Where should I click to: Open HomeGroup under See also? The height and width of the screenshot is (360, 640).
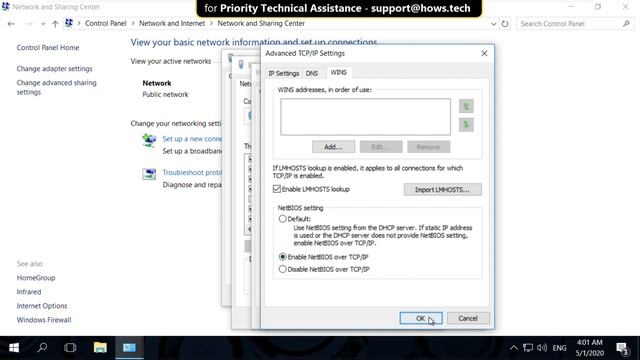(x=36, y=278)
